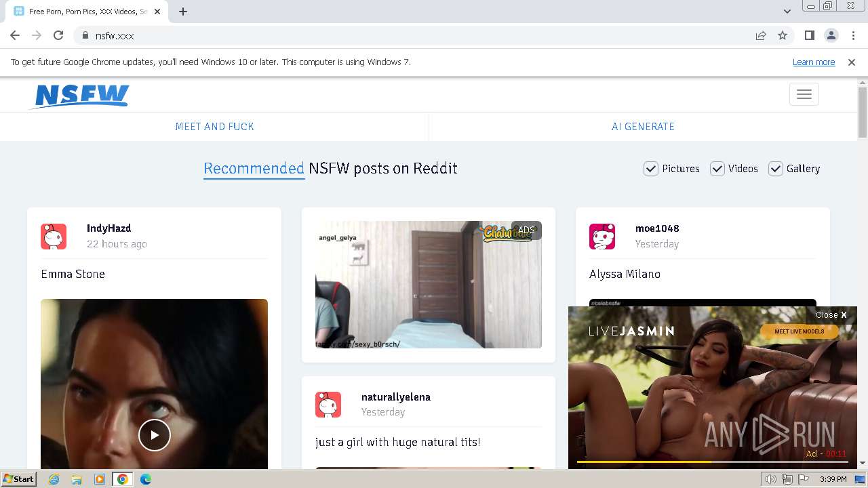
Task: Bookmark this tab with star icon
Action: (x=783, y=35)
